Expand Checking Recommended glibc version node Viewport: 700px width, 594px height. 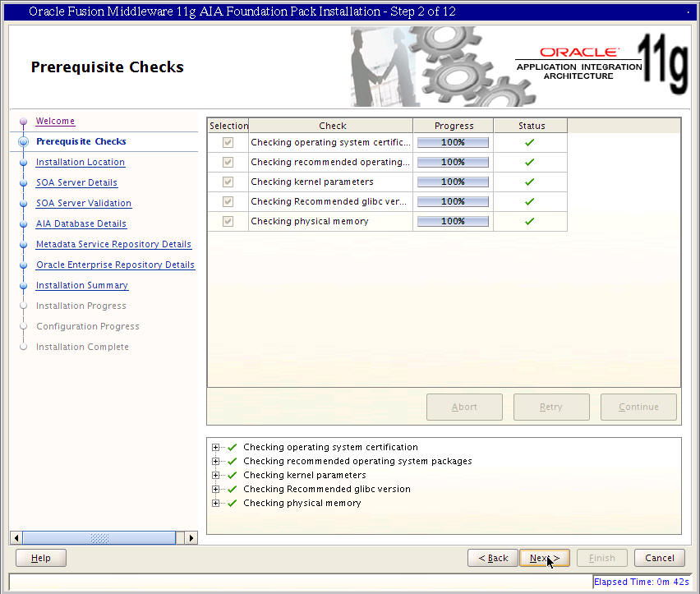215,489
